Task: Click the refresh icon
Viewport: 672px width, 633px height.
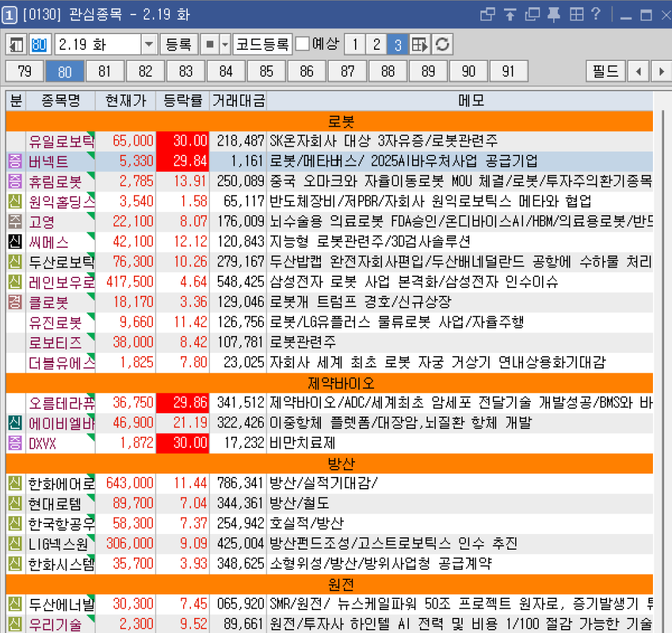Action: (442, 44)
